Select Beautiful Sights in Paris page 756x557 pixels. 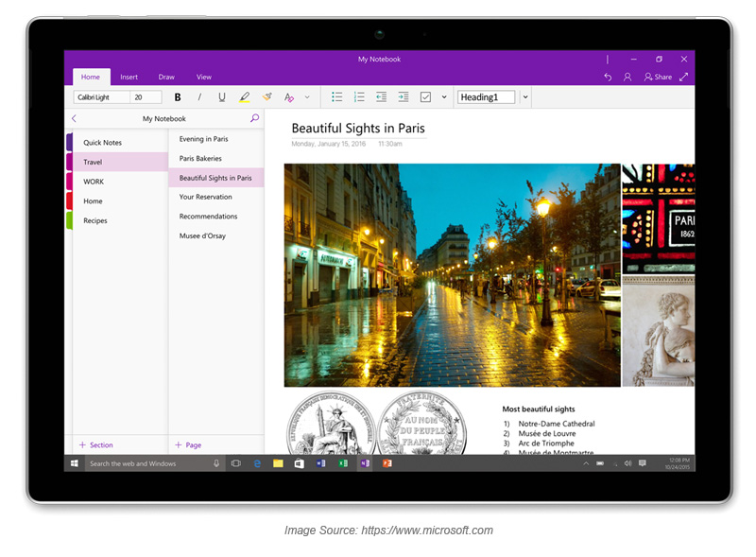(216, 178)
